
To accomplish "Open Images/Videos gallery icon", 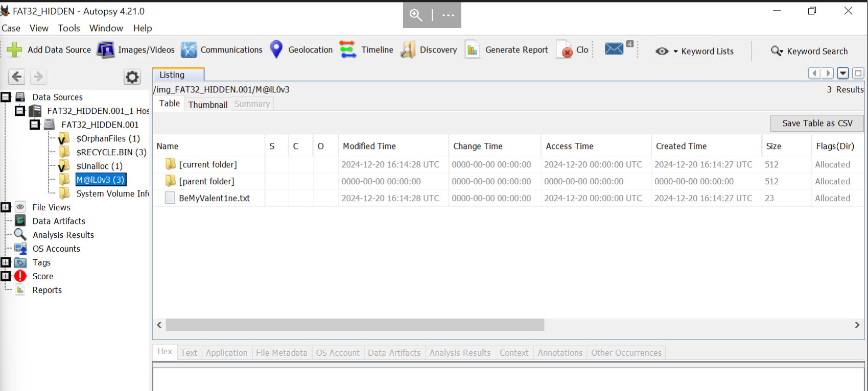I will [106, 50].
